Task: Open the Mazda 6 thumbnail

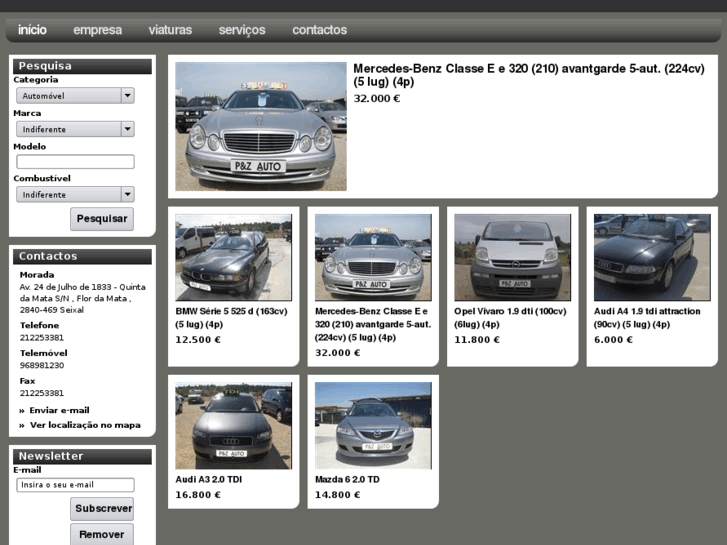Action: pos(373,426)
